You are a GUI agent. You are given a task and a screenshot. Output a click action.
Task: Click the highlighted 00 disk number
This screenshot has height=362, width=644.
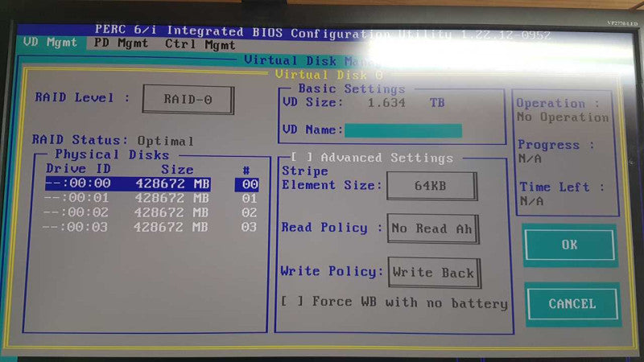pos(247,185)
